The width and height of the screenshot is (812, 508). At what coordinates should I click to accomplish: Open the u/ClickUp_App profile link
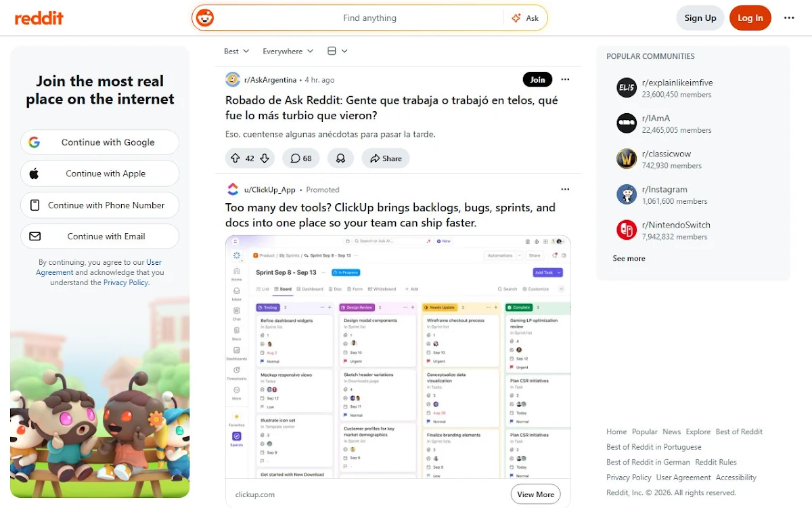coord(270,190)
